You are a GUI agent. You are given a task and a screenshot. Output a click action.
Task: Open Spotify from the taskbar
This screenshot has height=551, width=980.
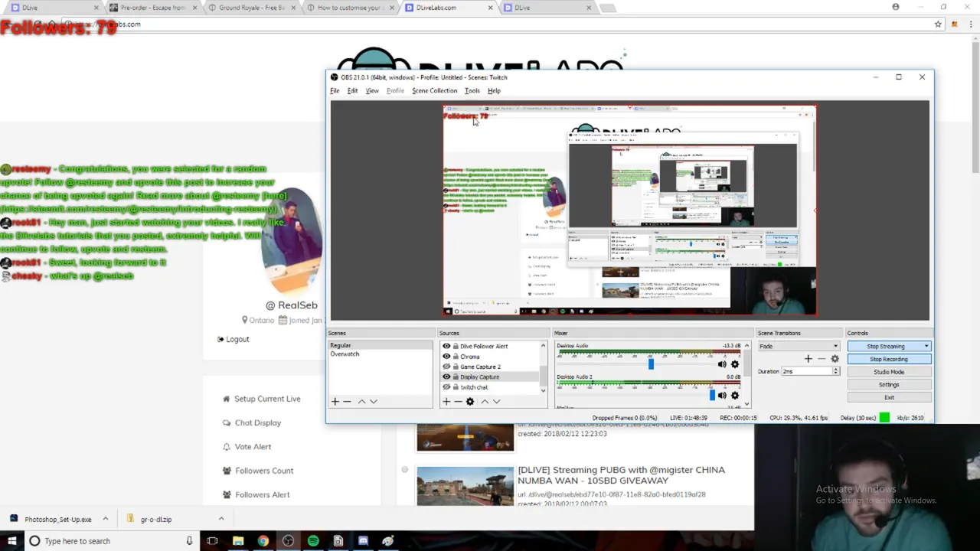pyautogui.click(x=313, y=541)
